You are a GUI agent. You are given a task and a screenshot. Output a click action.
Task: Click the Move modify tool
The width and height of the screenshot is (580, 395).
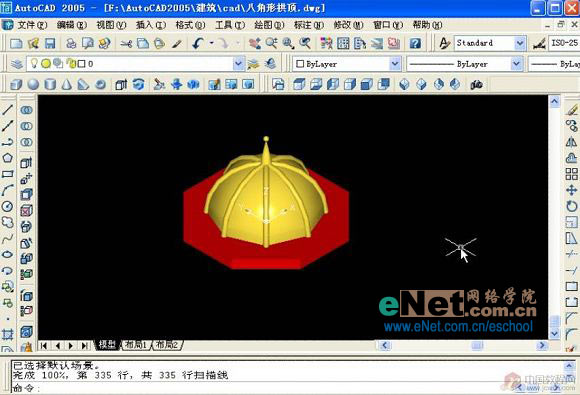click(x=571, y=190)
